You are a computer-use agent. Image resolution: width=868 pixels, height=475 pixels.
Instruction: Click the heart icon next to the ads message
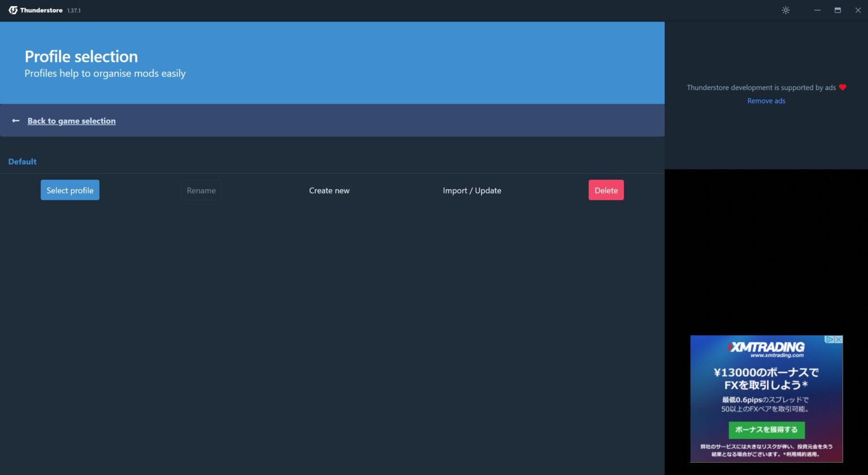(843, 87)
